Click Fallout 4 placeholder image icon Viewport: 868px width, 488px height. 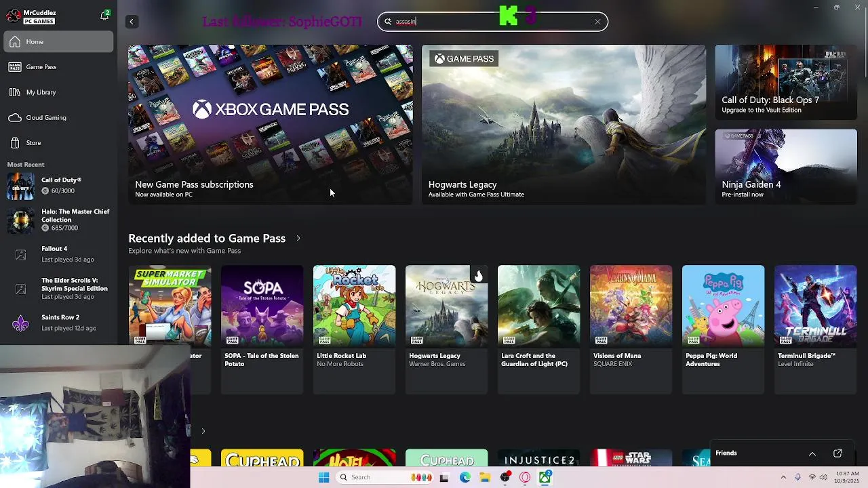tap(20, 255)
